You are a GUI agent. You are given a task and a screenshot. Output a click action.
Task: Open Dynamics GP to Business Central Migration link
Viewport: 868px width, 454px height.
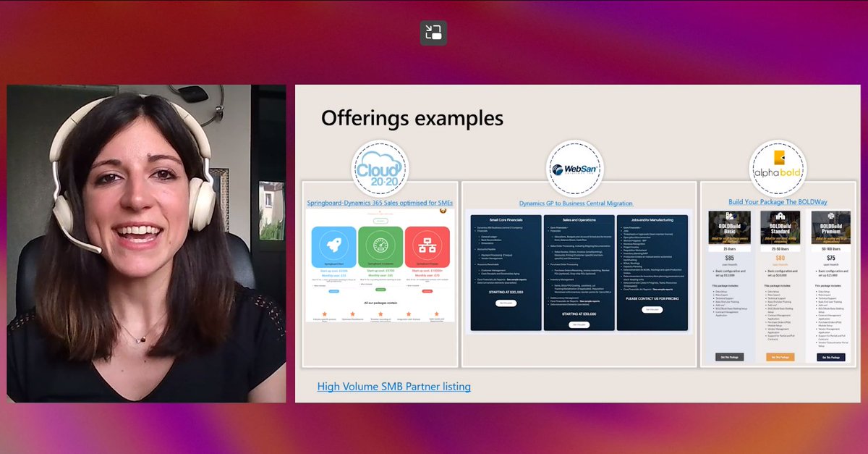[576, 203]
